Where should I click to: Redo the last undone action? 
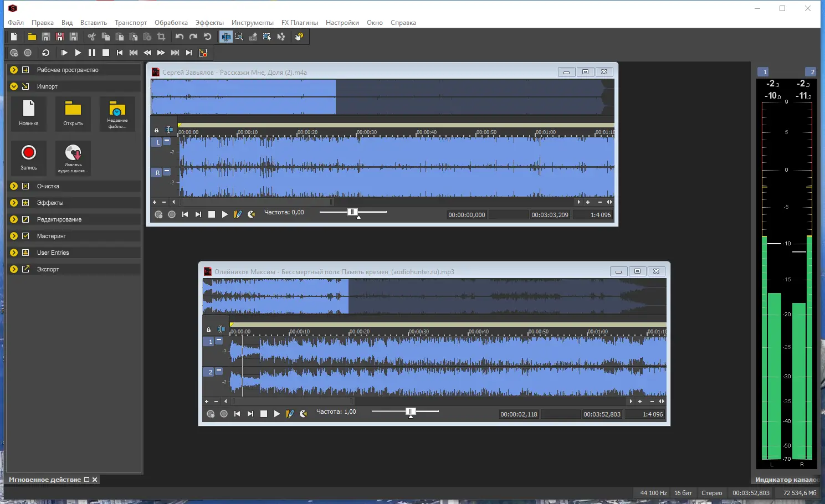[x=193, y=37]
